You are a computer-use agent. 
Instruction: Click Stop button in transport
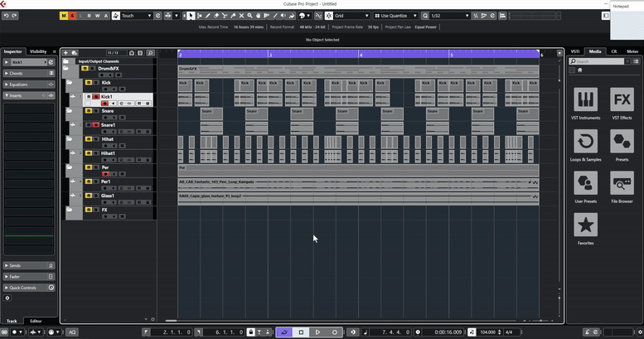click(x=301, y=332)
